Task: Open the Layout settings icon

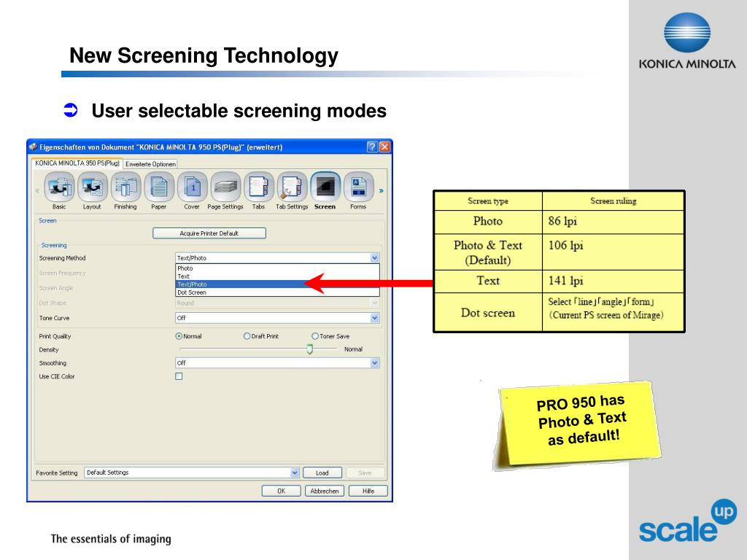Action: click(93, 191)
